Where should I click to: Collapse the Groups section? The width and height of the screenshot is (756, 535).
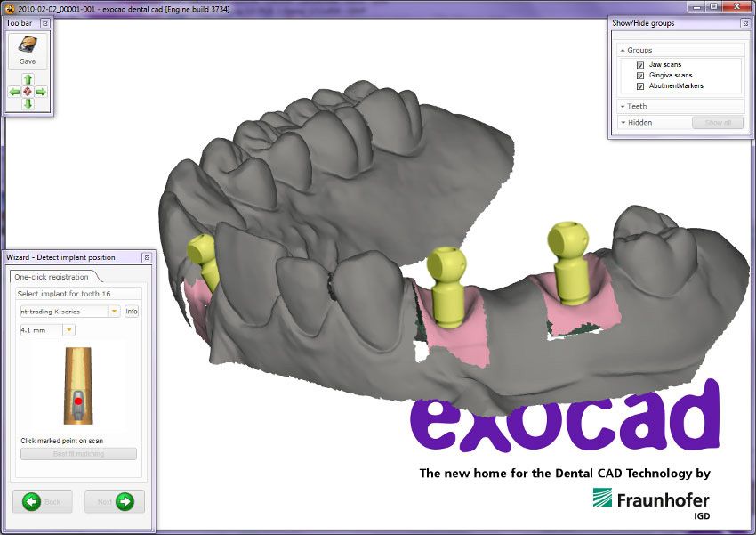pyautogui.click(x=623, y=50)
